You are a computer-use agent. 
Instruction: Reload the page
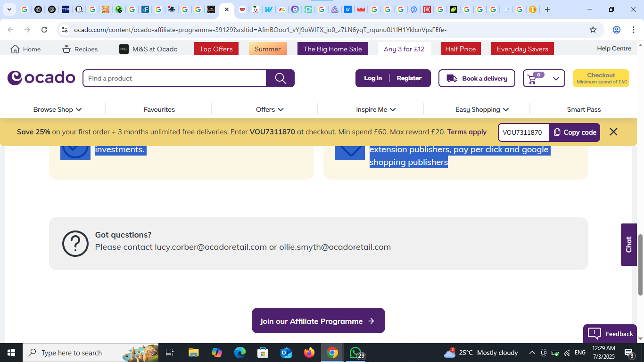[x=44, y=30]
